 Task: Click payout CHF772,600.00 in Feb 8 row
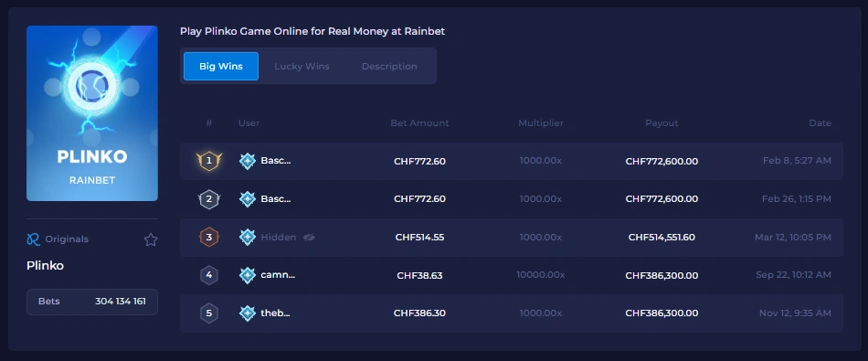click(662, 161)
